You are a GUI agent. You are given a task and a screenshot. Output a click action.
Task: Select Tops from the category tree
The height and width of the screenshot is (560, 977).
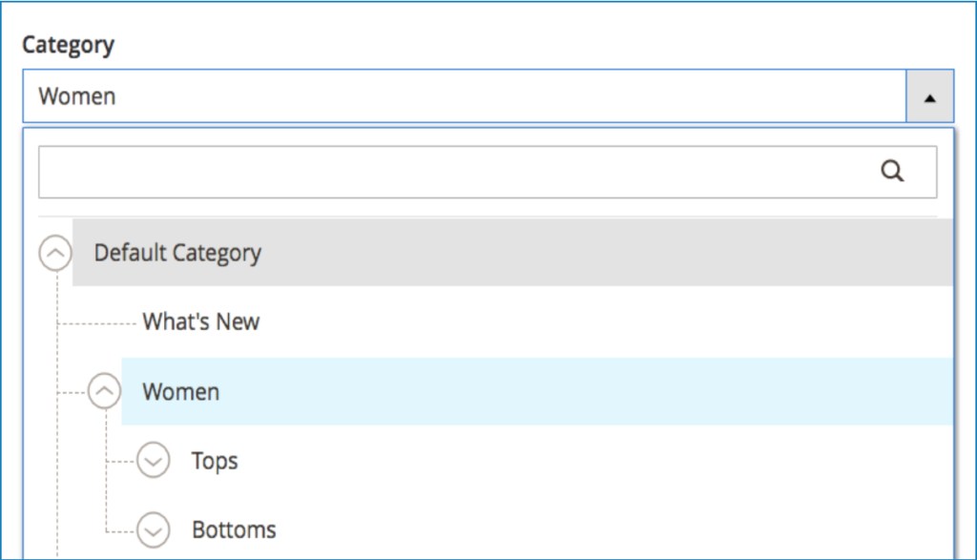pos(214,461)
